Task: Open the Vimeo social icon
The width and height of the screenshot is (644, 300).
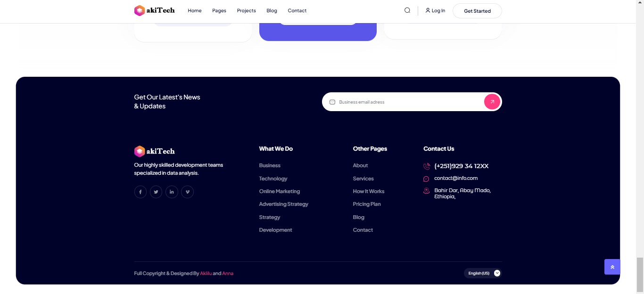Action: (188, 192)
